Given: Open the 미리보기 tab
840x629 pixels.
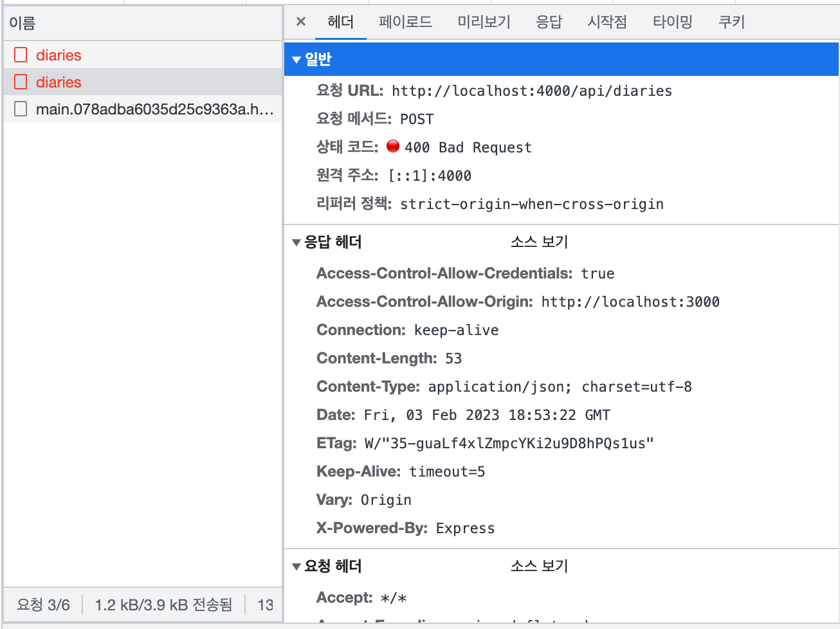Looking at the screenshot, I should 484,21.
